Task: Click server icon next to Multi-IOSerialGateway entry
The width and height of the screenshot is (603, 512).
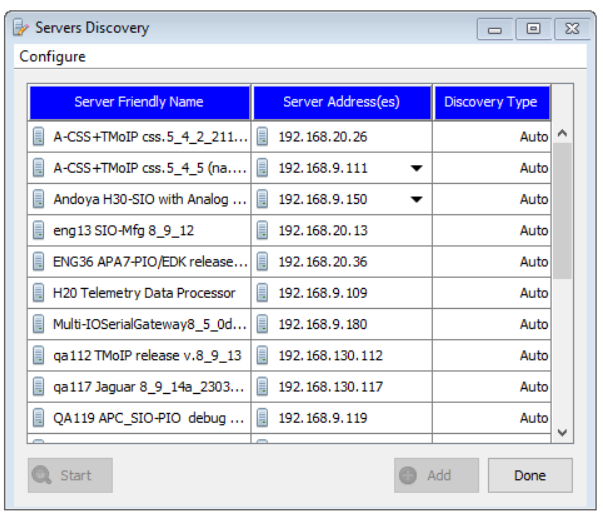Action: click(39, 324)
